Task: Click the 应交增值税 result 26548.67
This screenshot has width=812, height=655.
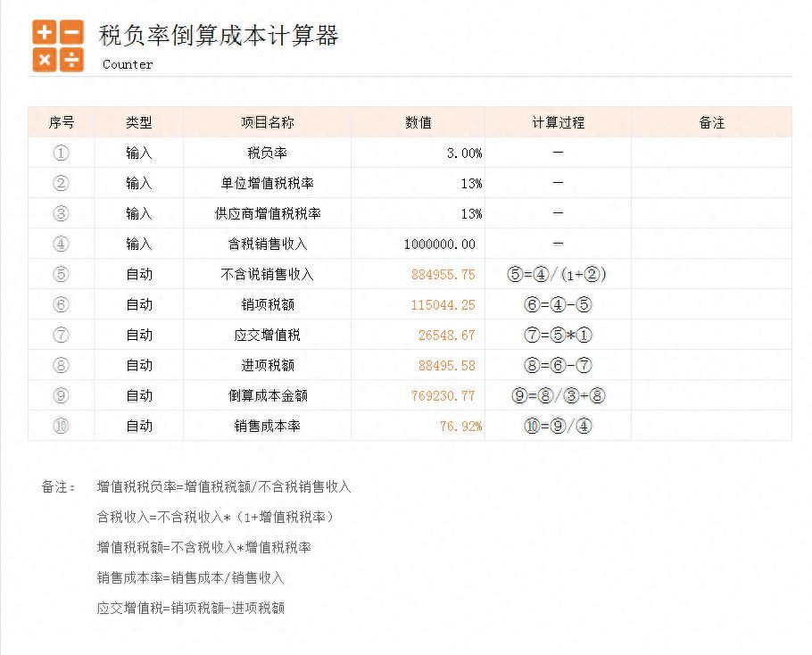Action: [446, 336]
